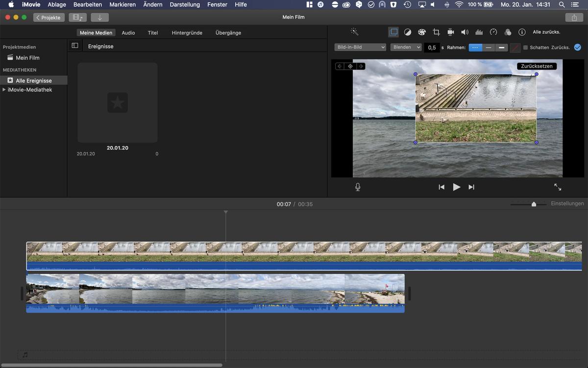This screenshot has height=368, width=588.
Task: Switch to the Hintergründe tab
Action: pos(187,33)
